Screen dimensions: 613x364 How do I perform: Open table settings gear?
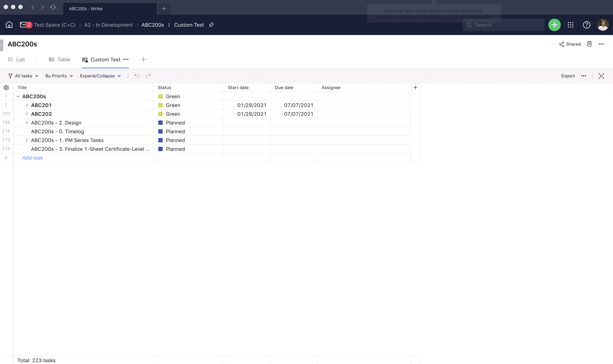(6, 88)
